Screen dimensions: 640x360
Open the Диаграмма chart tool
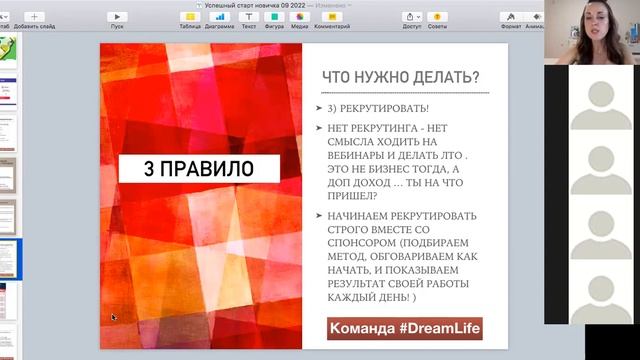[219, 17]
